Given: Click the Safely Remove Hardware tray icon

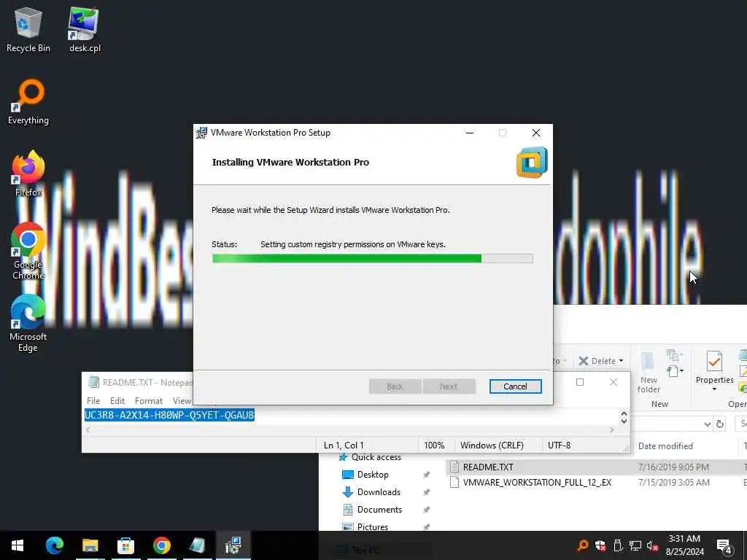Looking at the screenshot, I should pyautogui.click(x=618, y=545).
